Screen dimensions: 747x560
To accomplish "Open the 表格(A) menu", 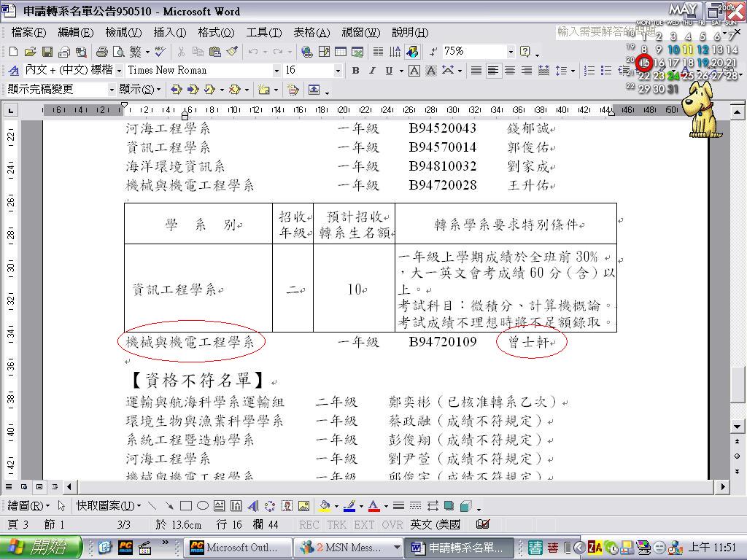I will click(x=311, y=32).
